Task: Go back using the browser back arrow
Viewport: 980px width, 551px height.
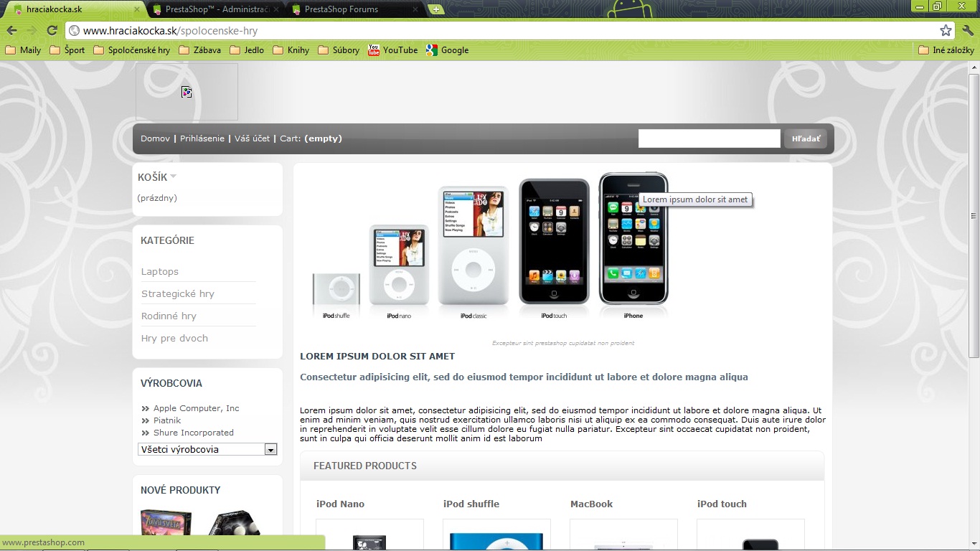Action: (11, 30)
